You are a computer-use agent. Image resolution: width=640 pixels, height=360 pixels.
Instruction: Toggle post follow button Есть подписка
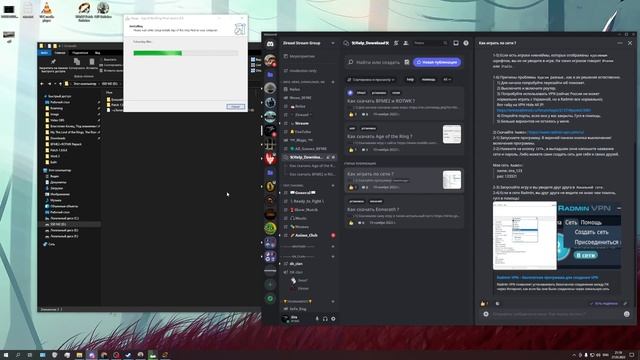point(604,304)
